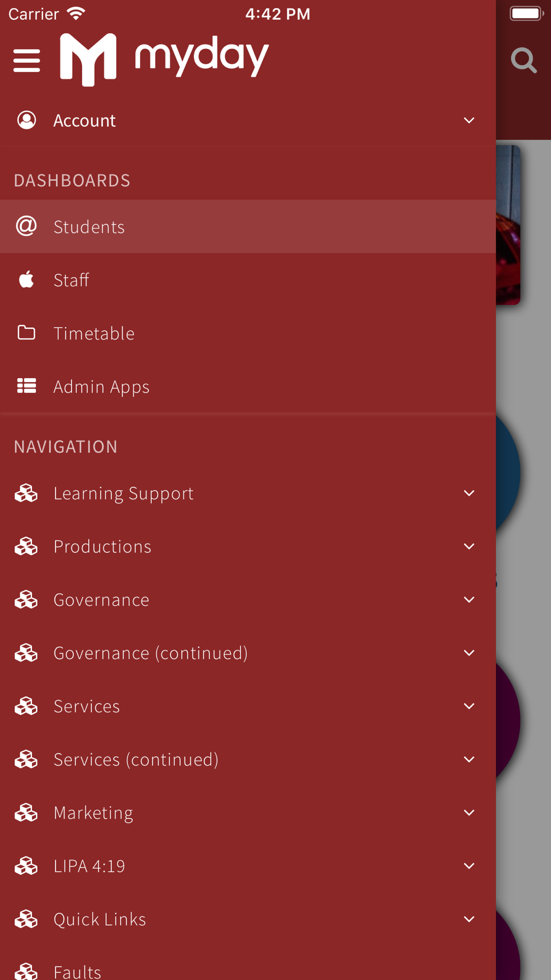Screen dimensions: 551x980
Task: Tap the myday logo
Action: [x=164, y=60]
